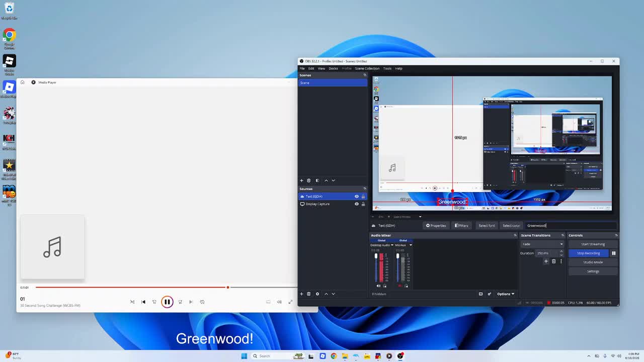Screen dimensions: 644x362
Task: Open source Filters button
Action: [461, 226]
